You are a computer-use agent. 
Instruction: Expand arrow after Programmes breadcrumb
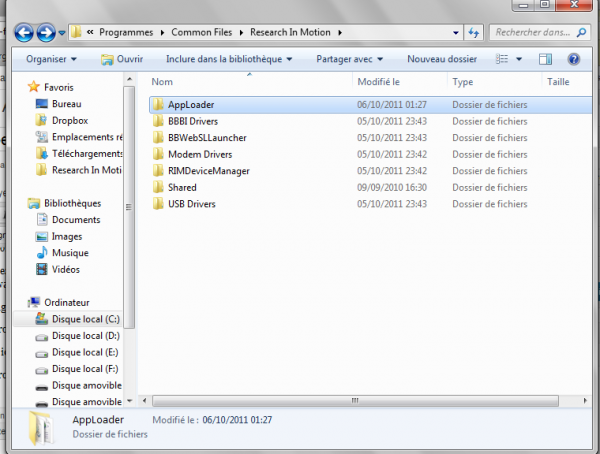[x=162, y=33]
